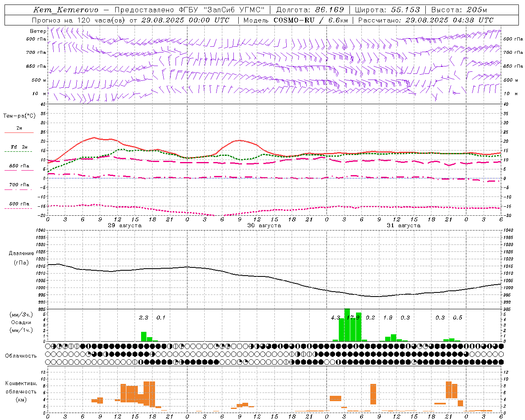
Task: Click the precipitation total 0.5
Action: pyautogui.click(x=458, y=317)
